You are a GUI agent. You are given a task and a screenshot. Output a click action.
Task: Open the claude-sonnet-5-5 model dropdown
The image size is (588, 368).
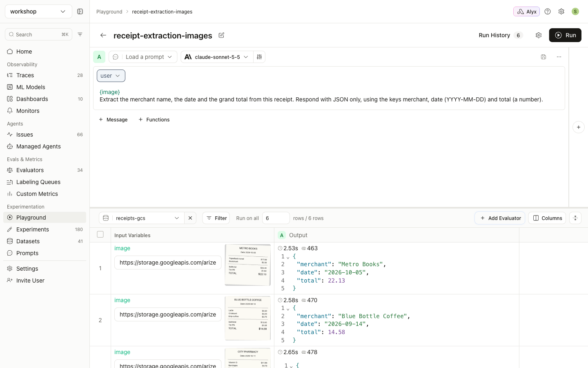point(217,57)
